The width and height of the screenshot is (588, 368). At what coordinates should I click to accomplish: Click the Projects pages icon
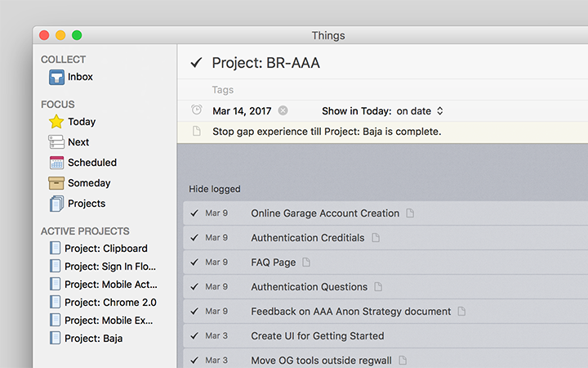[56, 204]
